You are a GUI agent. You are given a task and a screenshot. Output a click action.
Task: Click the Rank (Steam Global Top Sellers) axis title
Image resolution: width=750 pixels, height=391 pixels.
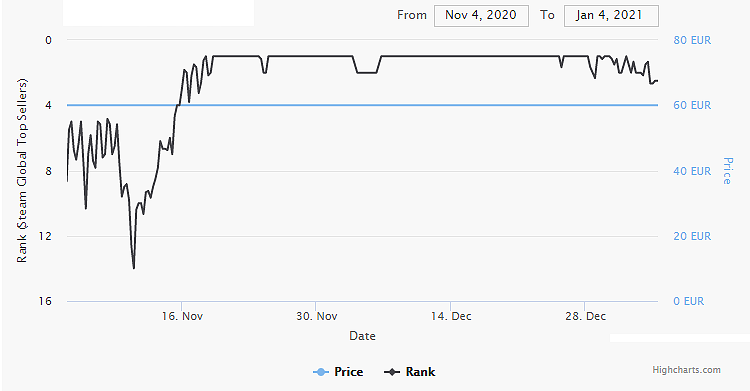(22, 170)
